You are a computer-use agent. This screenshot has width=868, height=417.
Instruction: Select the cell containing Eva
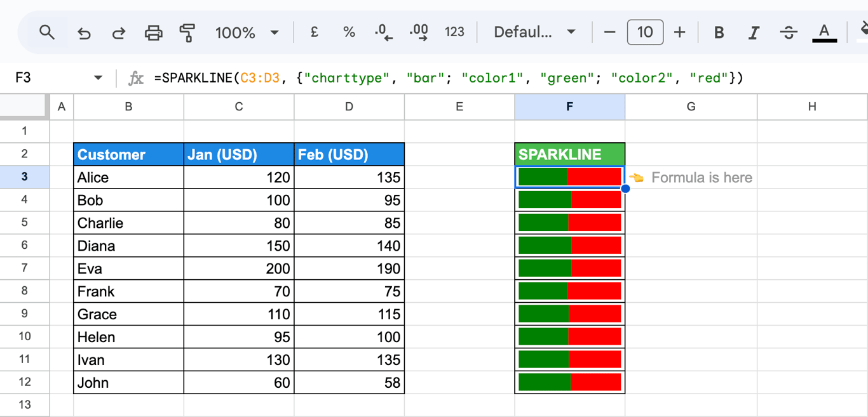click(x=128, y=268)
